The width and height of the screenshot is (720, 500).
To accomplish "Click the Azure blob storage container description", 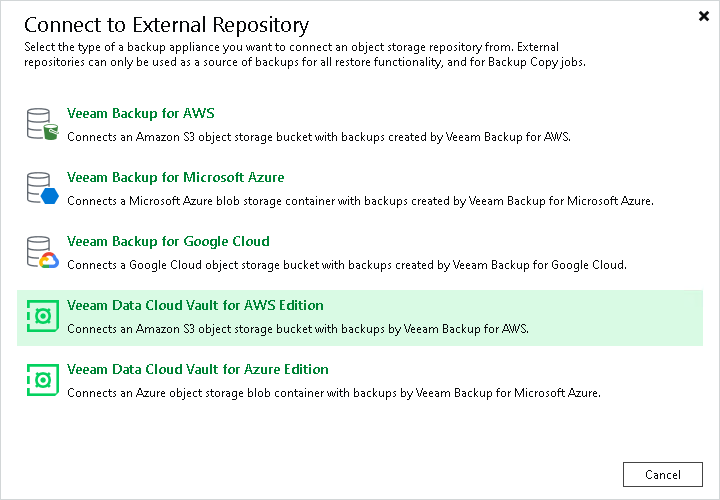I will [x=360, y=201].
